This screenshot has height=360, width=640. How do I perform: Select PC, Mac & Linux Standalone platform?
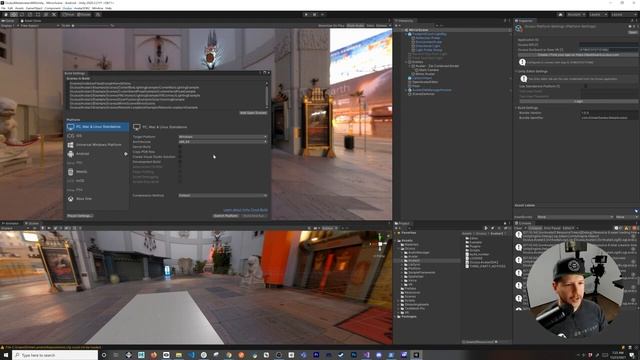(x=97, y=127)
